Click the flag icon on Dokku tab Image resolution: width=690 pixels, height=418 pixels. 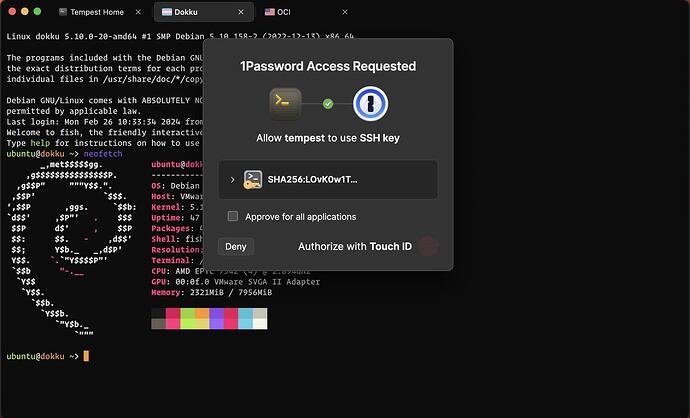[167, 12]
